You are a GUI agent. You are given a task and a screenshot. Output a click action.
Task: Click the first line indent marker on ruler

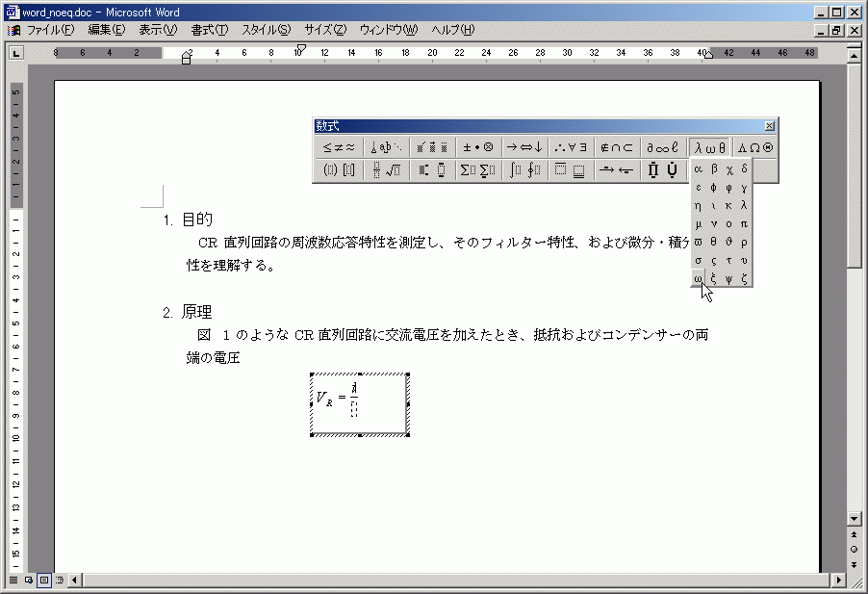point(301,47)
